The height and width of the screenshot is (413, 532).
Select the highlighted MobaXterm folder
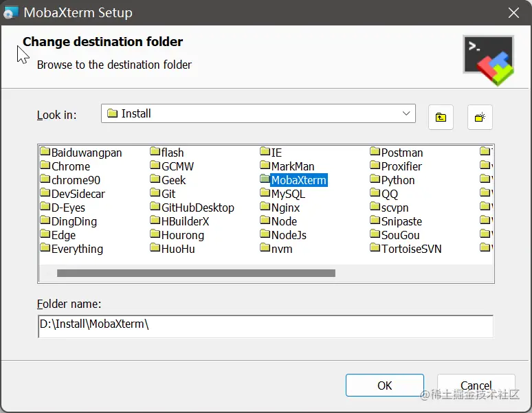(x=293, y=180)
